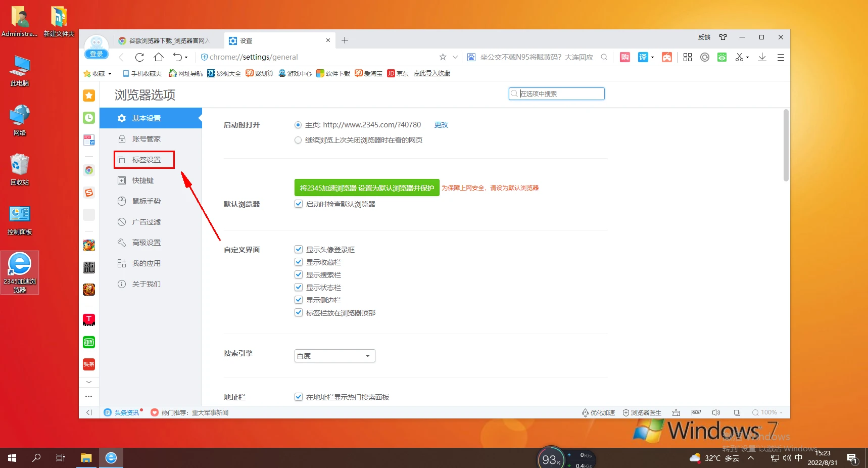Toggle 显示收藏栏 checkbox
The width and height of the screenshot is (868, 468).
299,262
